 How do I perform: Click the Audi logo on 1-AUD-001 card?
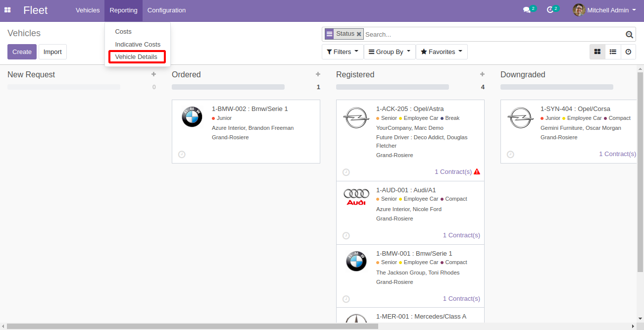[356, 197]
